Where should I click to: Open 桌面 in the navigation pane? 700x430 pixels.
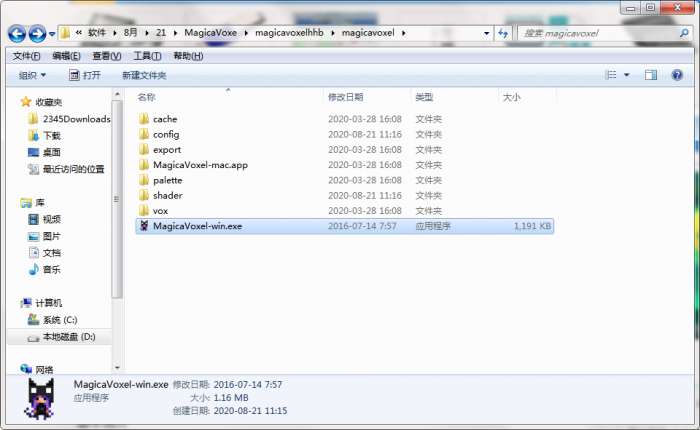(52, 152)
